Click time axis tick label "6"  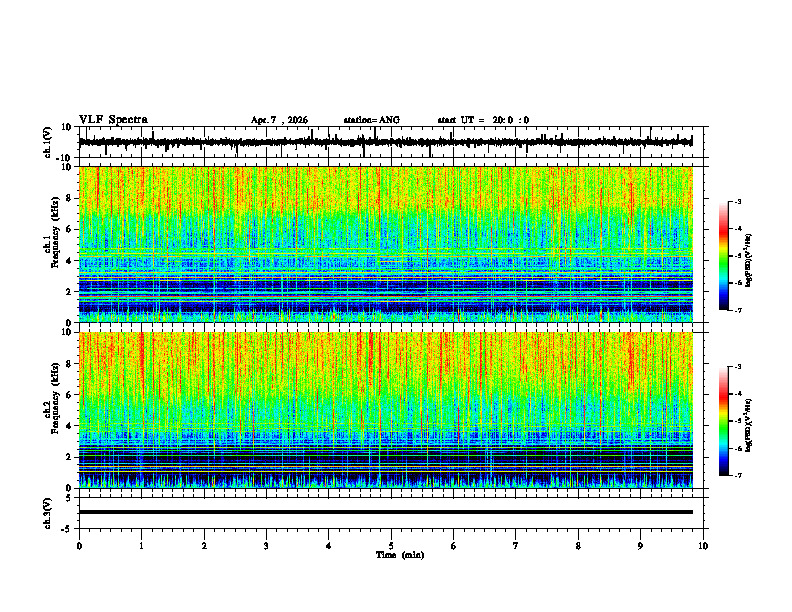click(x=454, y=546)
